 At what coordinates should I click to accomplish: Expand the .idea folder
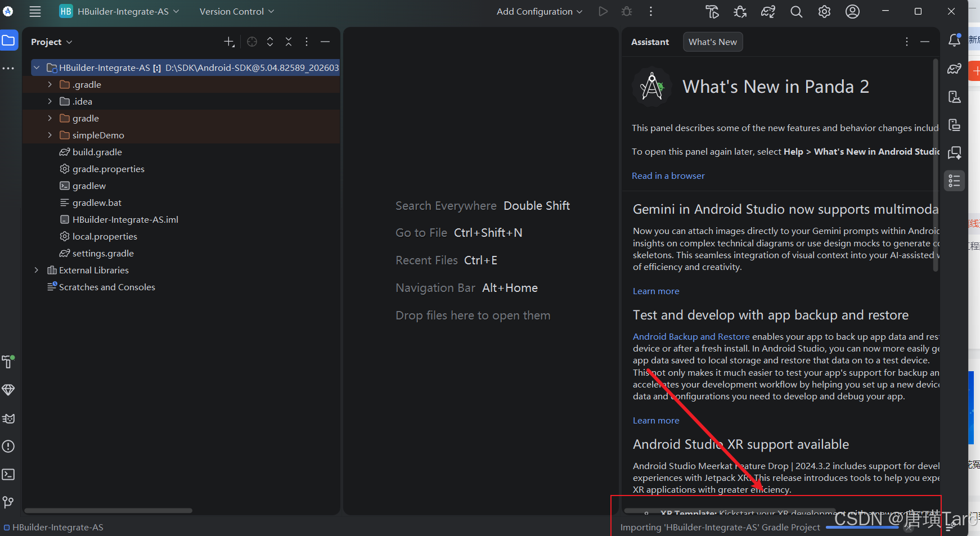pyautogui.click(x=50, y=101)
